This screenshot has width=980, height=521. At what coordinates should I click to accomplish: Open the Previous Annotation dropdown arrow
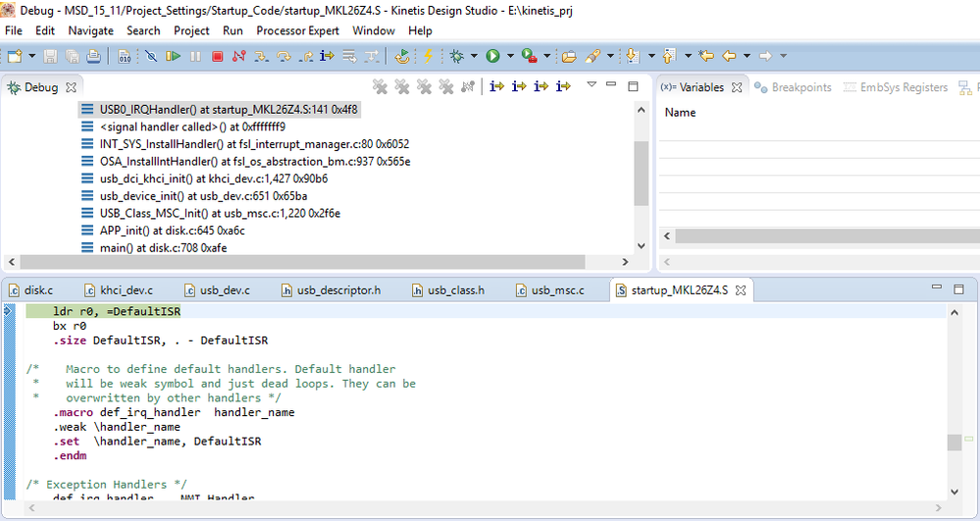click(688, 56)
